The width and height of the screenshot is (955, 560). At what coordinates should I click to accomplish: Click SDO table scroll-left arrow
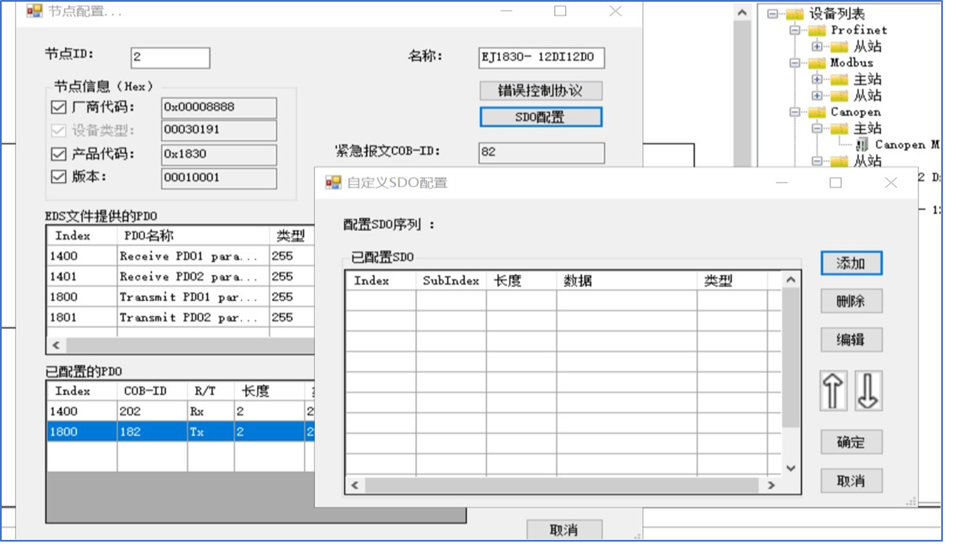click(x=355, y=485)
